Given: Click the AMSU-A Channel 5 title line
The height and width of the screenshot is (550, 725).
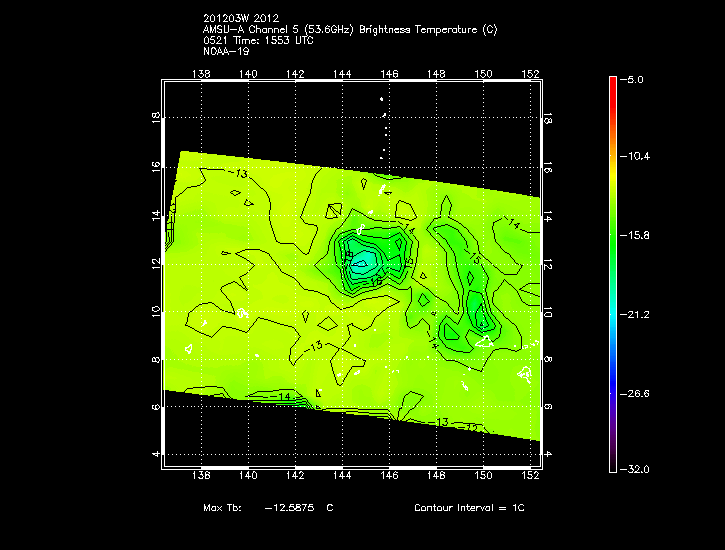Looking at the screenshot, I should point(349,30).
